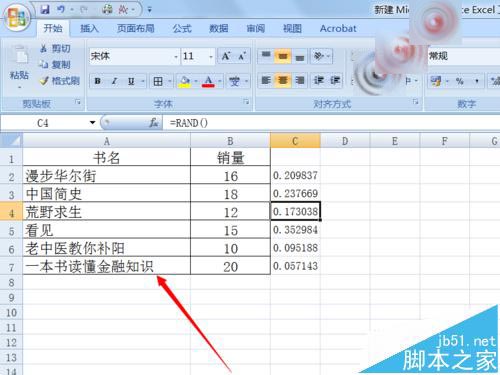Cut the selection with 剪切
Screen dimensions: 500x375
click(55, 49)
